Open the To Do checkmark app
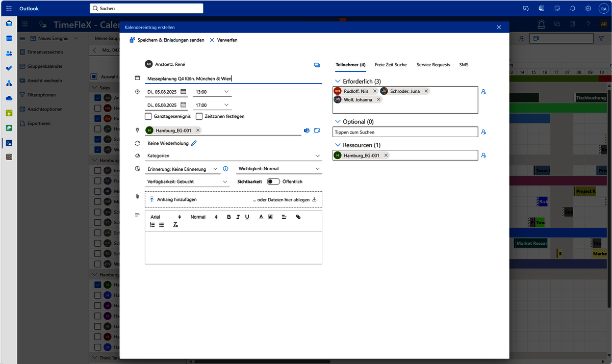The image size is (612, 364). point(9,68)
